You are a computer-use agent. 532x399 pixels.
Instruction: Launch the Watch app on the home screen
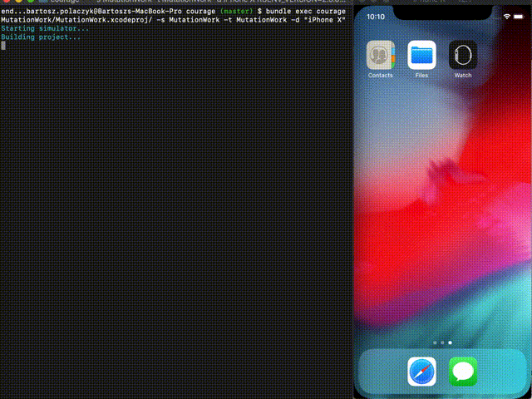pyautogui.click(x=463, y=55)
